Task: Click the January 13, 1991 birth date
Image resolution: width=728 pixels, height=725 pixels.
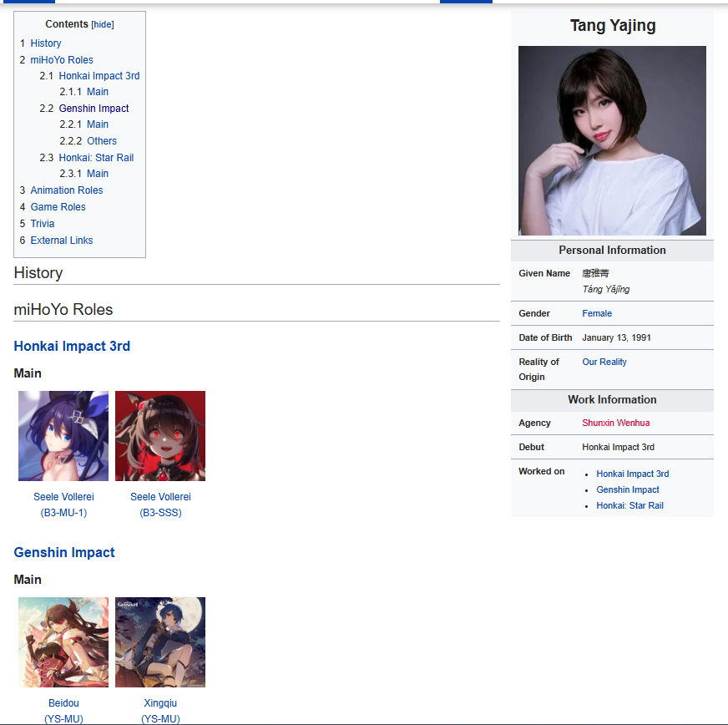Action: [616, 337]
